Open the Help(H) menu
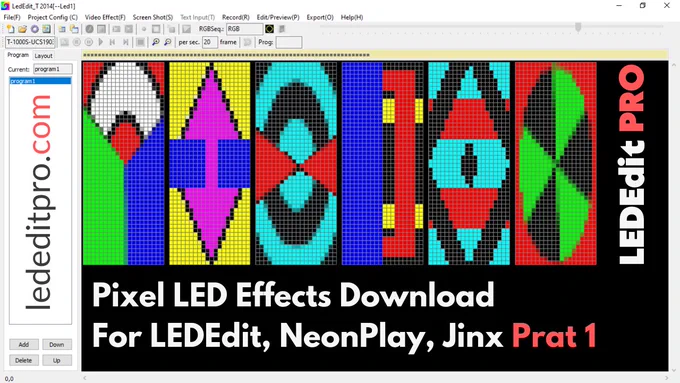The width and height of the screenshot is (680, 383). (x=352, y=17)
